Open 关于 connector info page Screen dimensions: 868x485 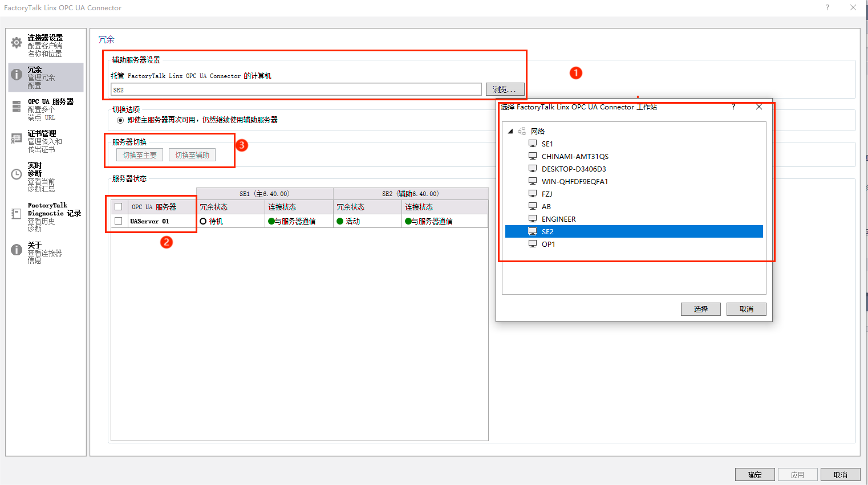pos(46,252)
